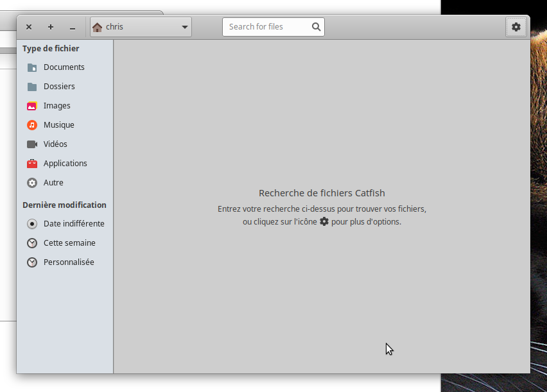The width and height of the screenshot is (547, 392).
Task: Toggle the Documents filter label
Action: (64, 67)
